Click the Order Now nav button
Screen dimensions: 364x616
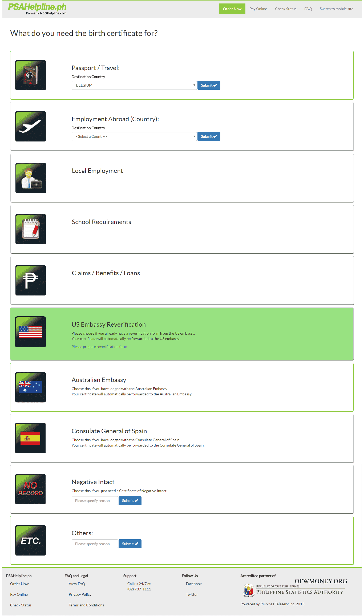click(x=232, y=9)
